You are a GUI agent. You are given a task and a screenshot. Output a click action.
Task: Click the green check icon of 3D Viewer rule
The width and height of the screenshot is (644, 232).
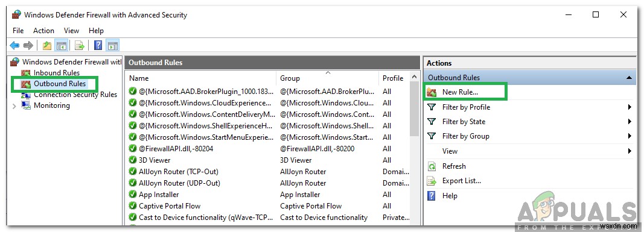133,160
